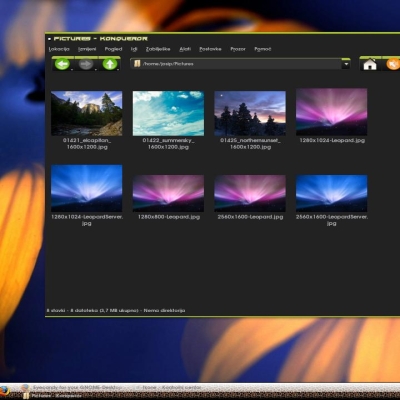Select the 1280x800-Leopard.jpg thumbnail
Viewport: 400px width, 400px height.
click(168, 193)
